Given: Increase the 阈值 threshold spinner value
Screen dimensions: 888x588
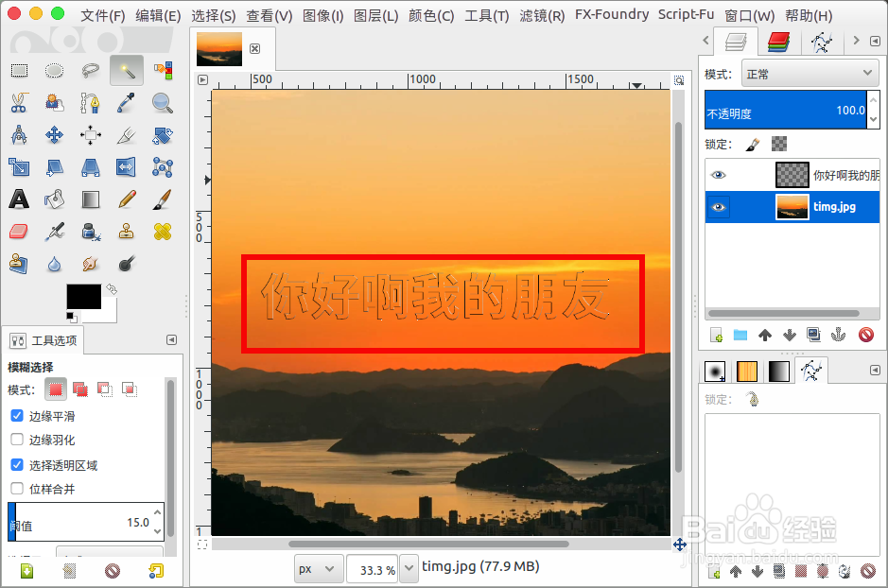Looking at the screenshot, I should pos(157,512).
